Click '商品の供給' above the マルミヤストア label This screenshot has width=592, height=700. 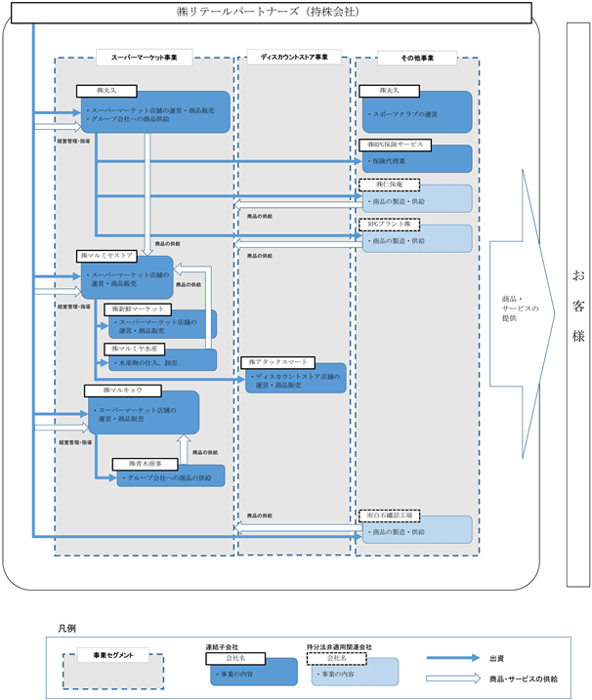tap(168, 244)
